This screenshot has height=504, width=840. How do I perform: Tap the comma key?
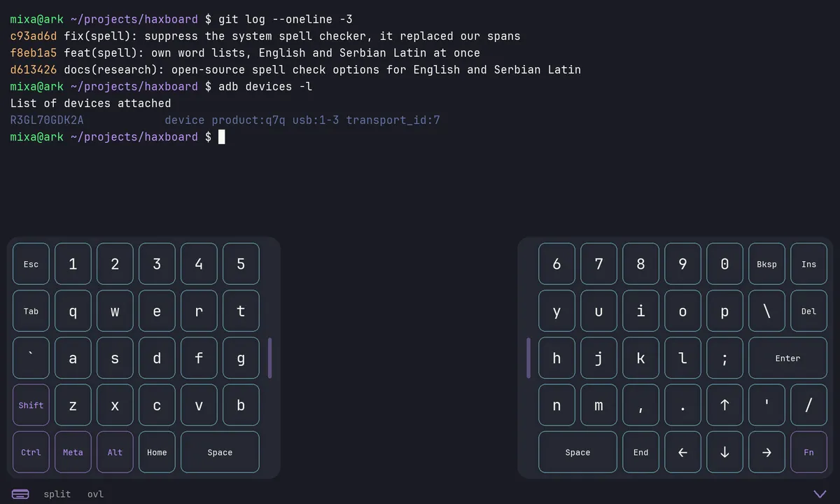(x=640, y=405)
